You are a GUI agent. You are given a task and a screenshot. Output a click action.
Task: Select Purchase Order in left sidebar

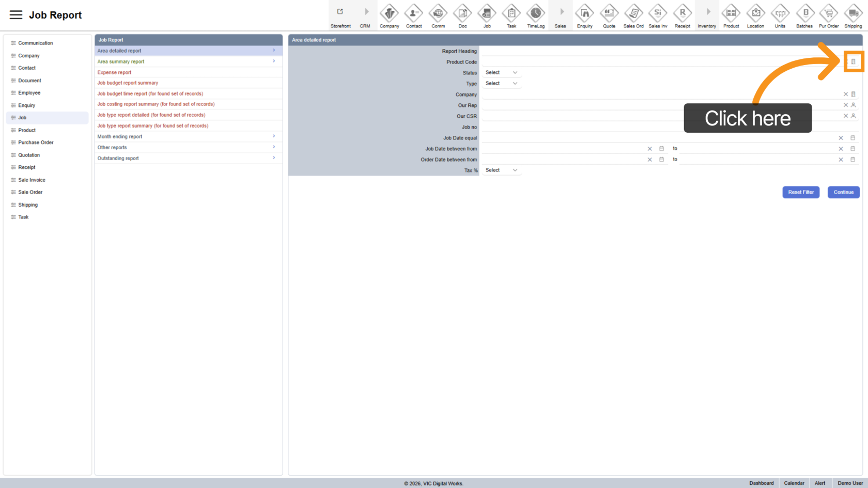tap(36, 143)
